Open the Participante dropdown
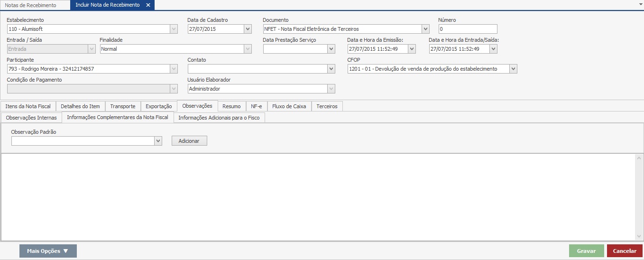Image resolution: width=644 pixels, height=260 pixels. click(174, 69)
